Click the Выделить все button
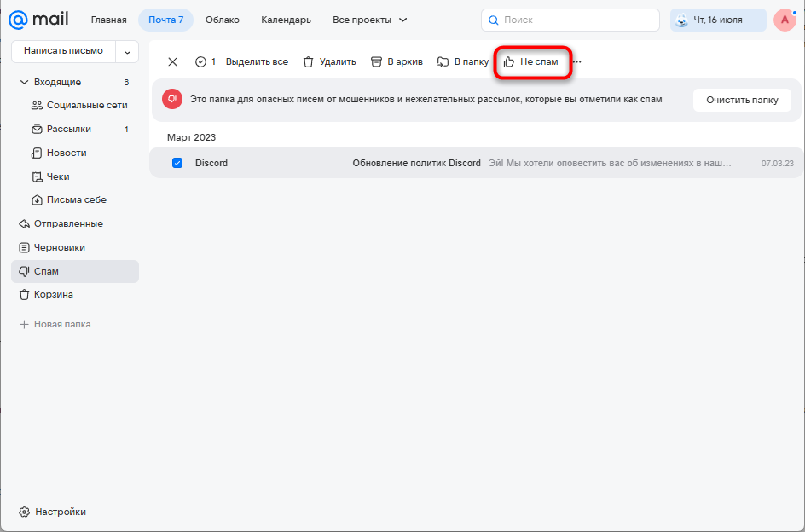Screen dimensions: 805x532 (x=257, y=61)
